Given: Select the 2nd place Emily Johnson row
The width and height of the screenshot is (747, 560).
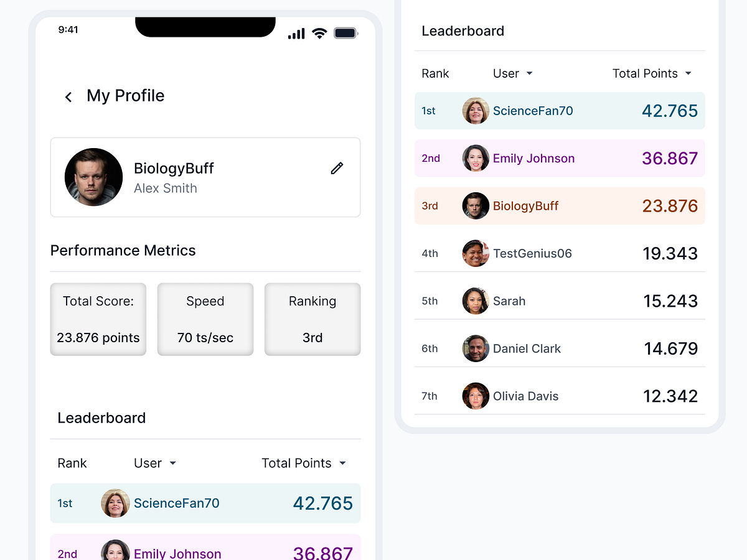Looking at the screenshot, I should click(559, 158).
